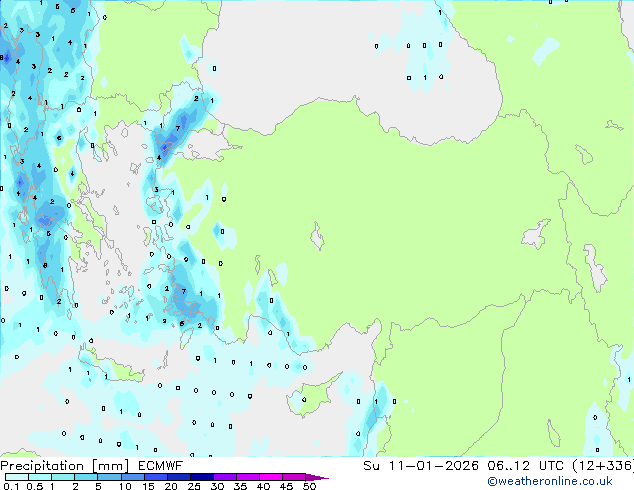Click the '10' legend scale label
Viewport: 634px width, 490px height.
click(125, 486)
